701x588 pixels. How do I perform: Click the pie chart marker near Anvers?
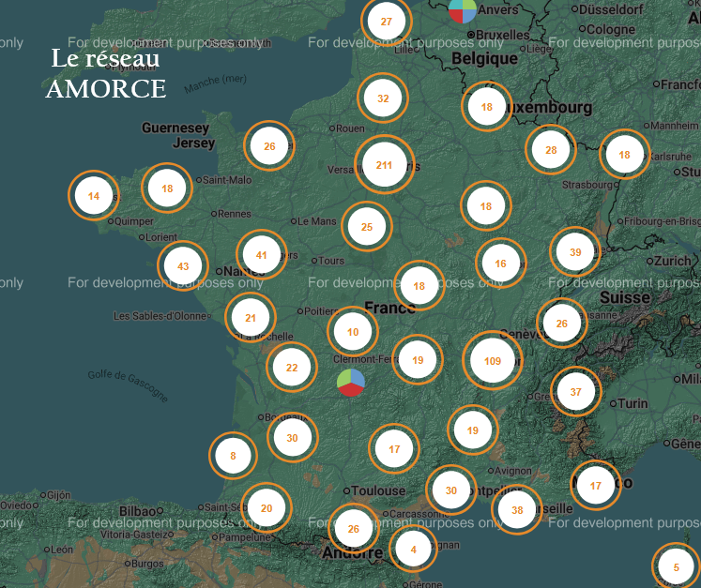click(x=463, y=10)
